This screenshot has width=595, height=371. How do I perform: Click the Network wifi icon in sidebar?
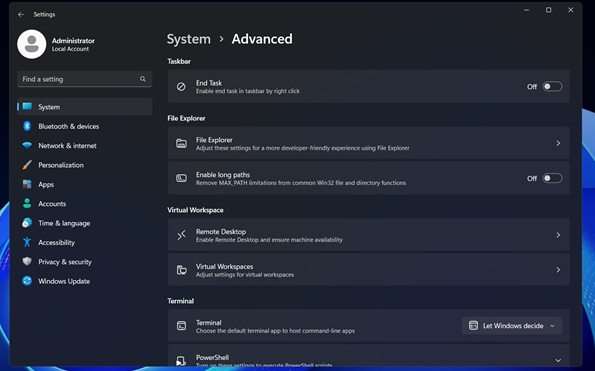click(x=27, y=145)
